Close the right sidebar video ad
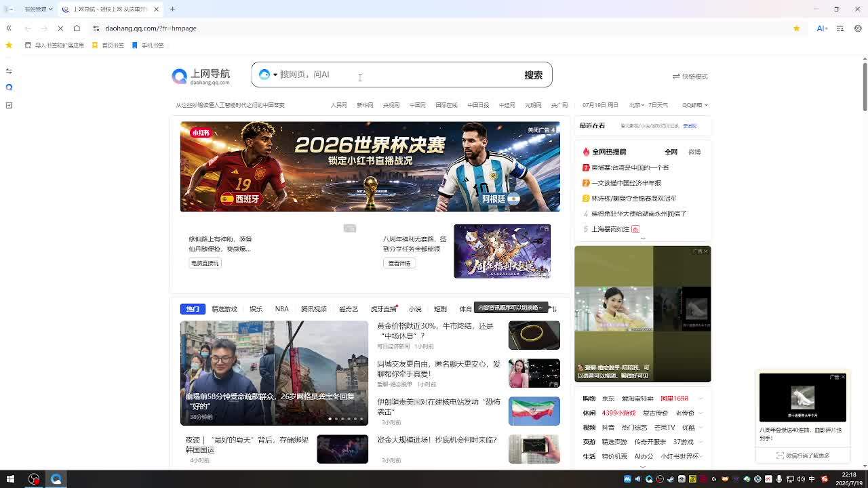 (706, 251)
